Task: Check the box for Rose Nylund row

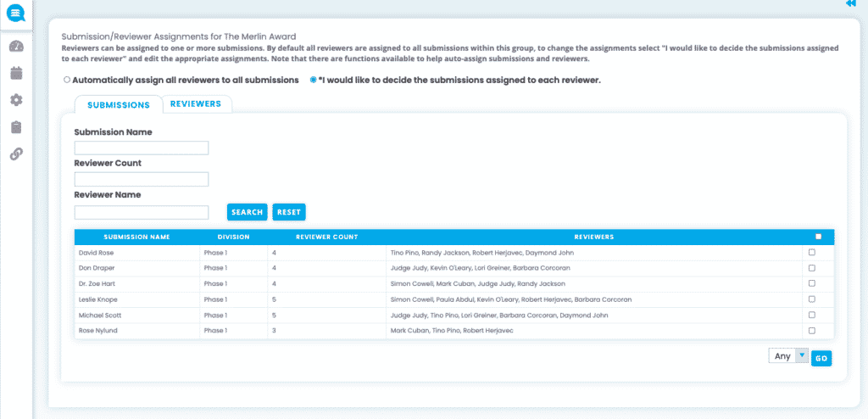Action: 811,330
